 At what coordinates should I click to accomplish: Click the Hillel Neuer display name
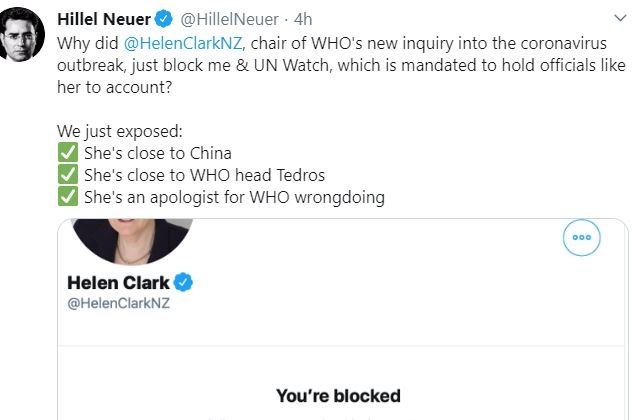tap(104, 19)
